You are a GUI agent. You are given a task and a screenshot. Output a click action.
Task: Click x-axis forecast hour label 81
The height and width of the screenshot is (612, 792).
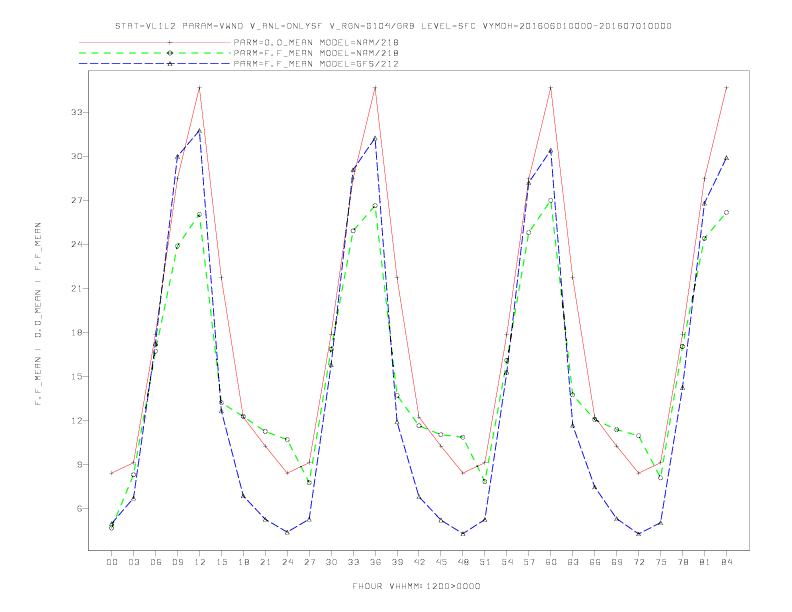[x=705, y=562]
